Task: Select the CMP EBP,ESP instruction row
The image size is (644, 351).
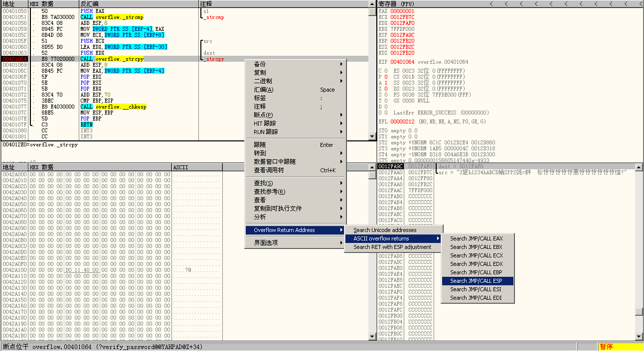Action: point(184,101)
